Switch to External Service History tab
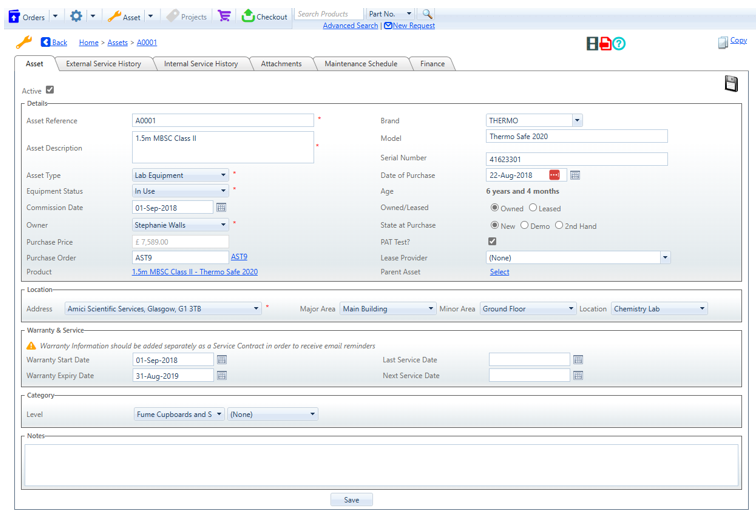The image size is (756, 512). point(104,64)
